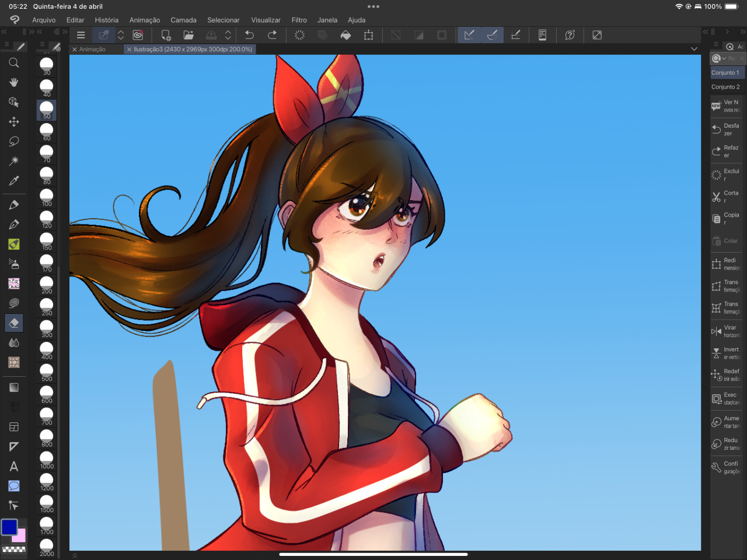Toggle Snap to ruler

coord(469,35)
